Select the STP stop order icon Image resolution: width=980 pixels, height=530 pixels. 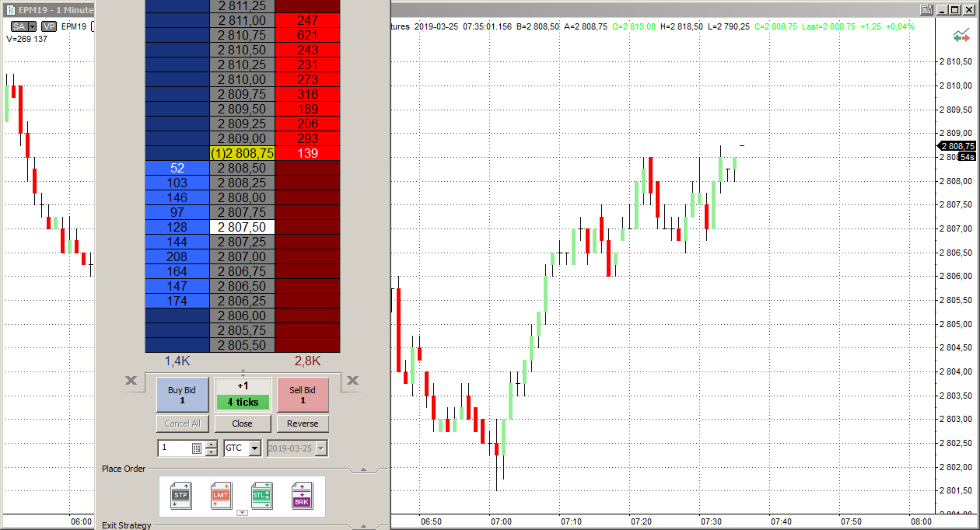[180, 495]
